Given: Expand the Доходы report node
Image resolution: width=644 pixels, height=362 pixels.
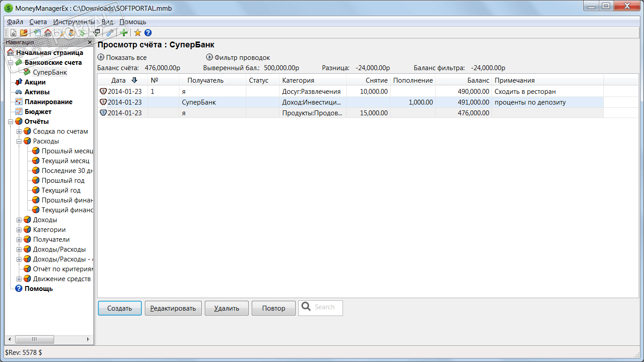Looking at the screenshot, I should coord(19,220).
